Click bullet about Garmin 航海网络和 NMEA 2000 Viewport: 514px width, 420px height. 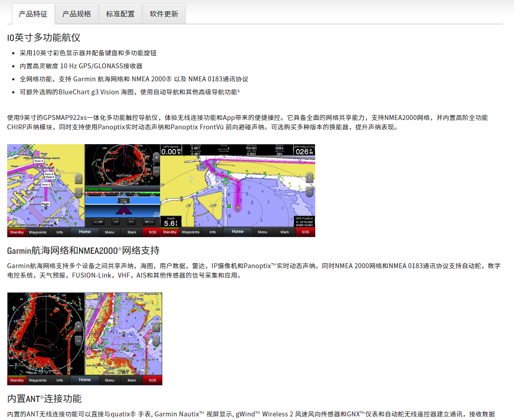[134, 79]
